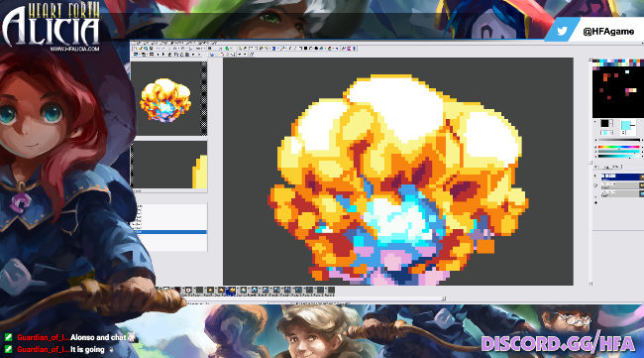Click the @HFAgame Twitter handle

click(608, 31)
